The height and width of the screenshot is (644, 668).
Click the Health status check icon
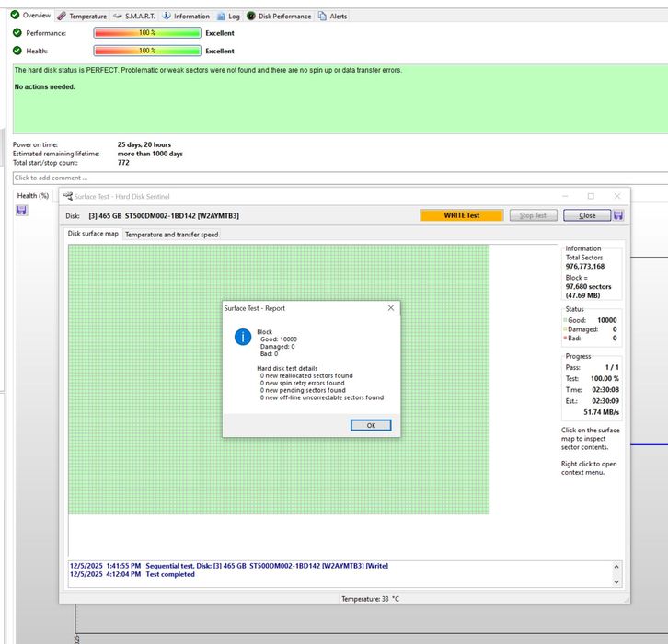click(x=17, y=51)
